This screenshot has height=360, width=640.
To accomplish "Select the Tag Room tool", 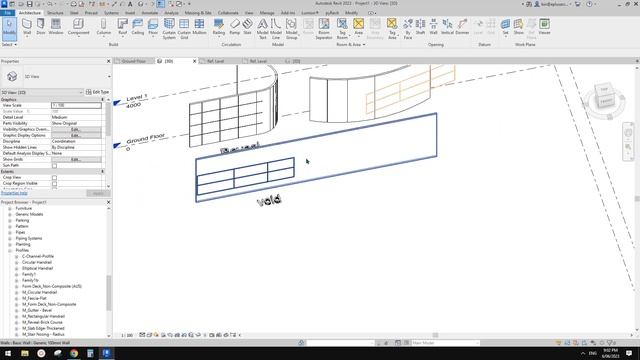I will [x=342, y=29].
